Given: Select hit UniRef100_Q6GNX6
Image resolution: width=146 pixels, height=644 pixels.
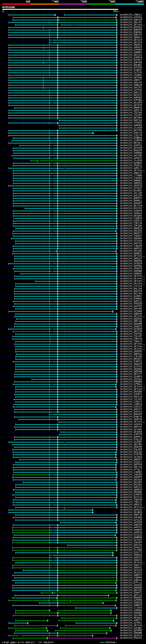Looking at the screenshot, I should pos(131,369).
